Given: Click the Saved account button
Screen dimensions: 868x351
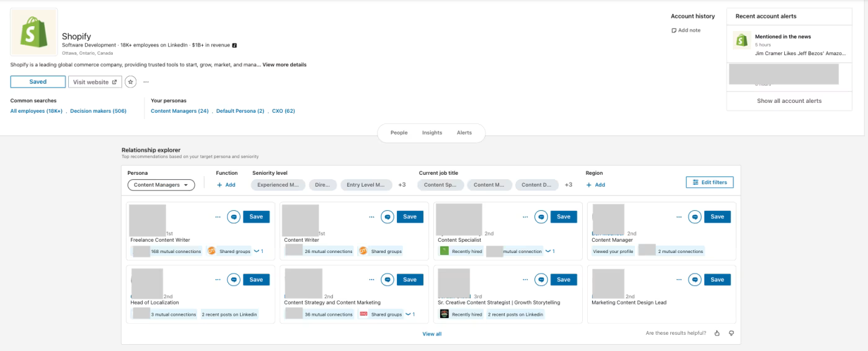Looking at the screenshot, I should click(38, 82).
